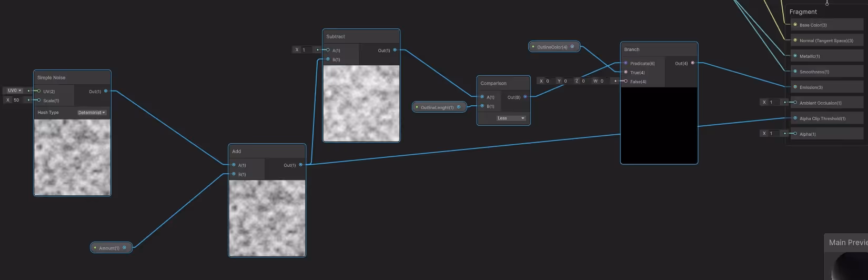Open the UV0 channel dropdown on Simple Noise
868x280 pixels.
coord(15,91)
